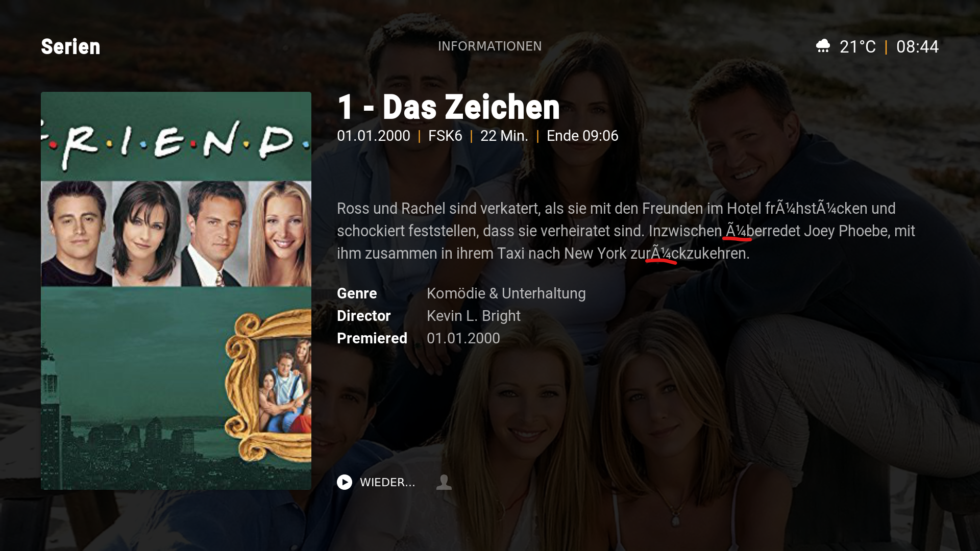
Task: Click the 22 Min. duration text
Action: pyautogui.click(x=504, y=136)
